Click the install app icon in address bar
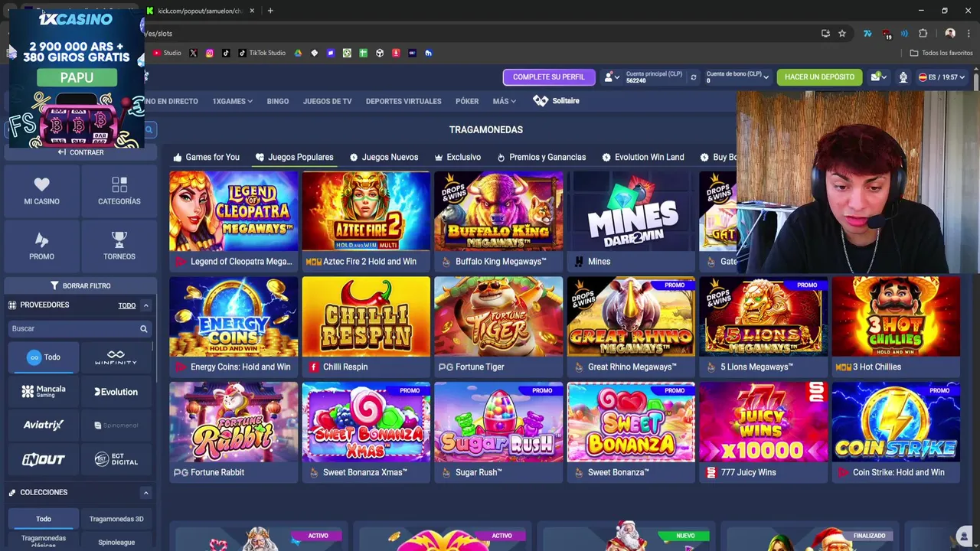Screen dimensions: 980x551 coord(825,34)
